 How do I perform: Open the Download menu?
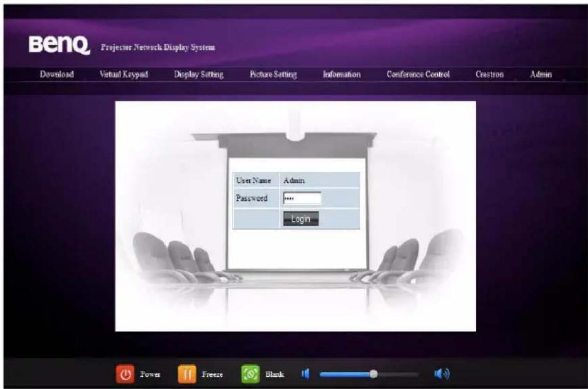pos(57,74)
